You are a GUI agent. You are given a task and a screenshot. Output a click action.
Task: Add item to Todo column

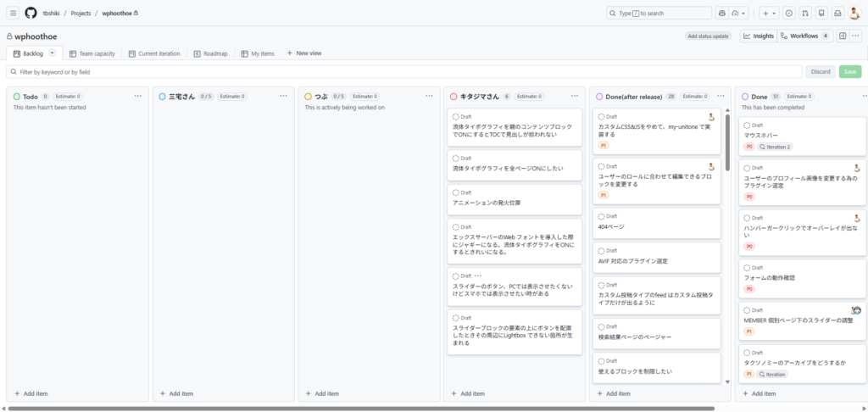point(31,393)
